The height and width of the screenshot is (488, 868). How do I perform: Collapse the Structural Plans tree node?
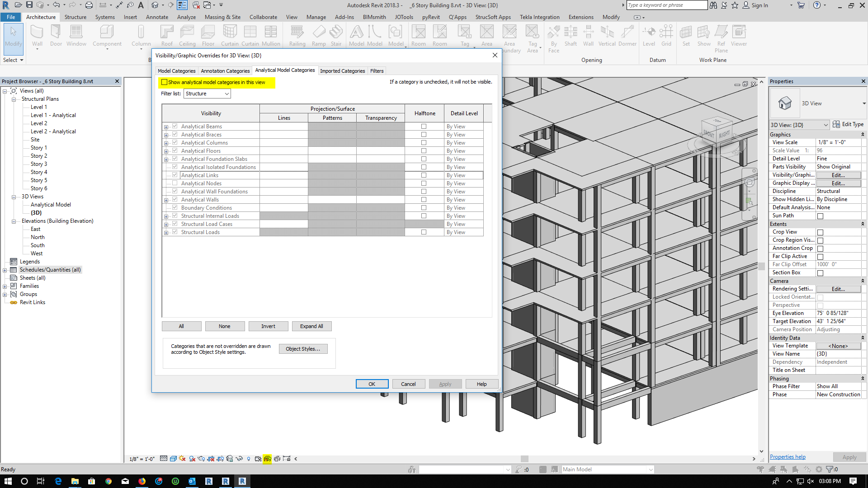[14, 99]
